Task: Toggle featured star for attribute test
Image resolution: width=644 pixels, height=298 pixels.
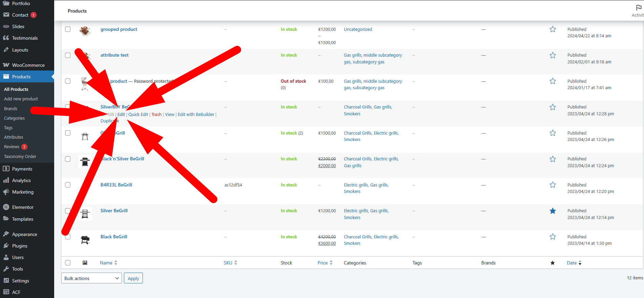Action: tap(553, 55)
